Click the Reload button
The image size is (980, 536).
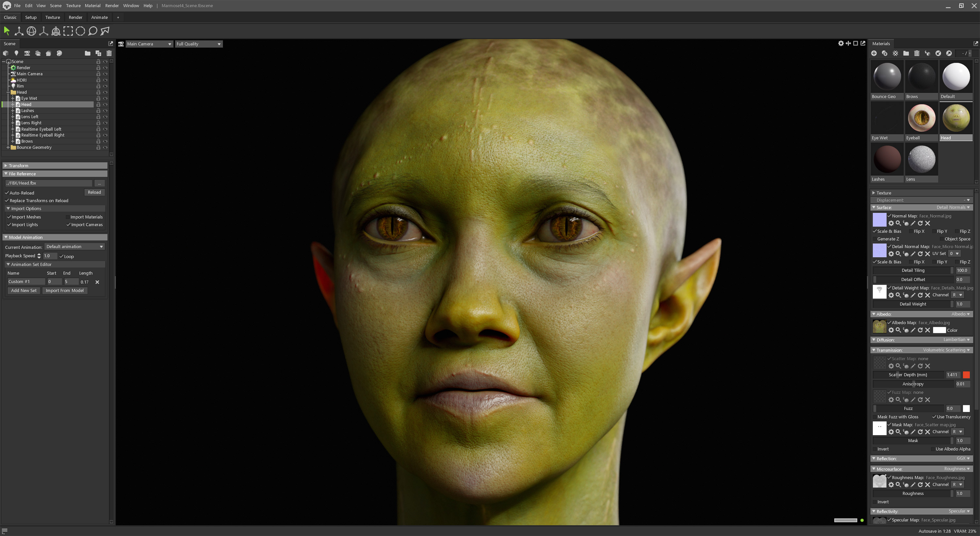pos(94,192)
